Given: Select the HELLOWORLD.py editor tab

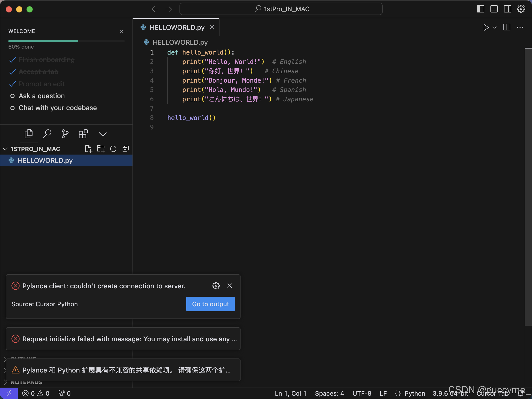Looking at the screenshot, I should click(177, 28).
